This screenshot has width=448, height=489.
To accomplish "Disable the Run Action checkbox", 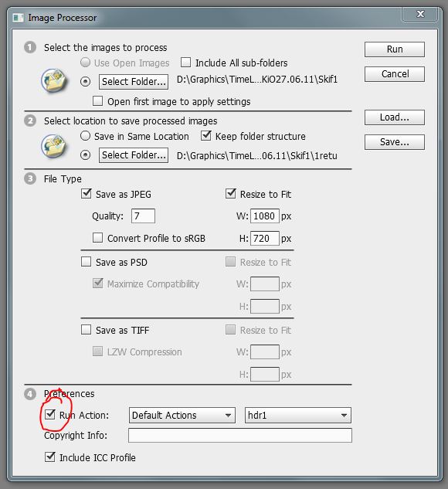I will coord(50,415).
